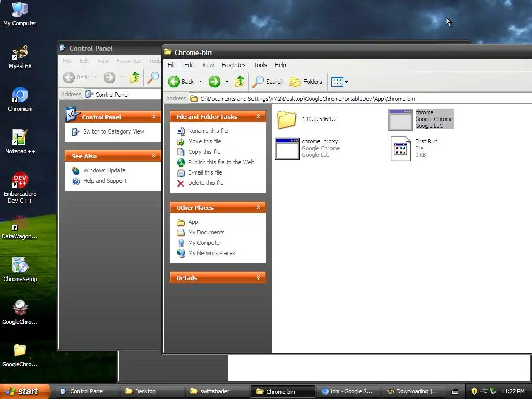Open the DataWagon desktop shortcut

pyautogui.click(x=20, y=227)
